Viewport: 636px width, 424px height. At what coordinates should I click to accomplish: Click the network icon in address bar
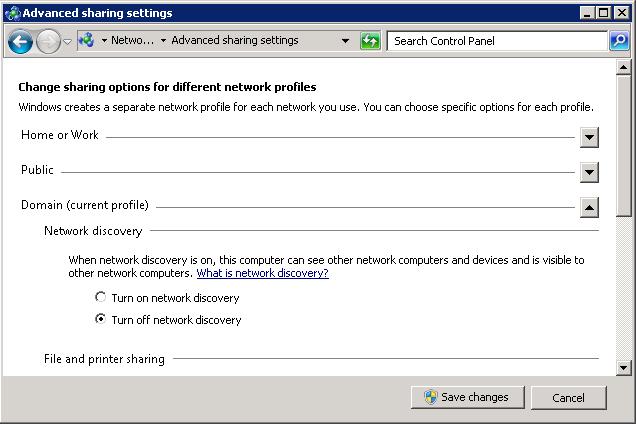click(87, 41)
